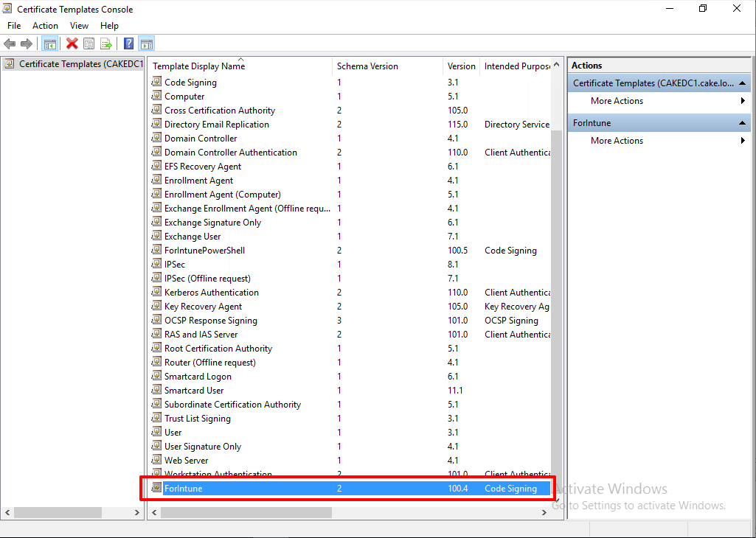
Task: Expand More Actions under Certificate Templates
Action: (659, 101)
